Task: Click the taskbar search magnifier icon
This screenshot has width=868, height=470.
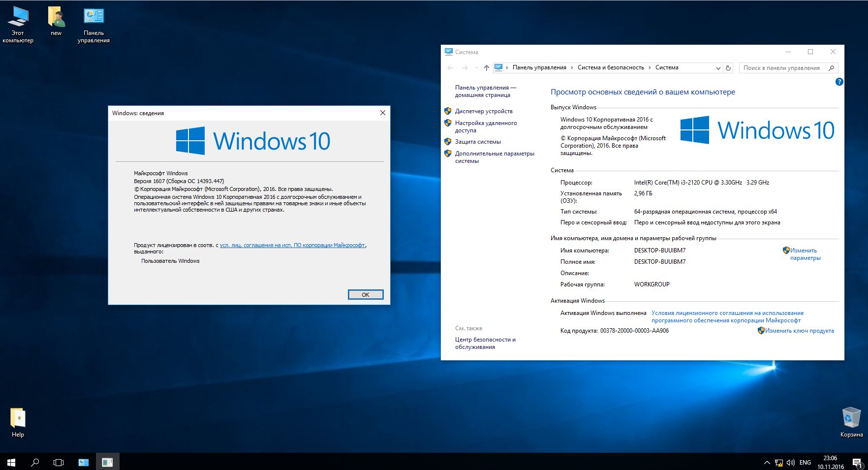Action: (x=35, y=462)
